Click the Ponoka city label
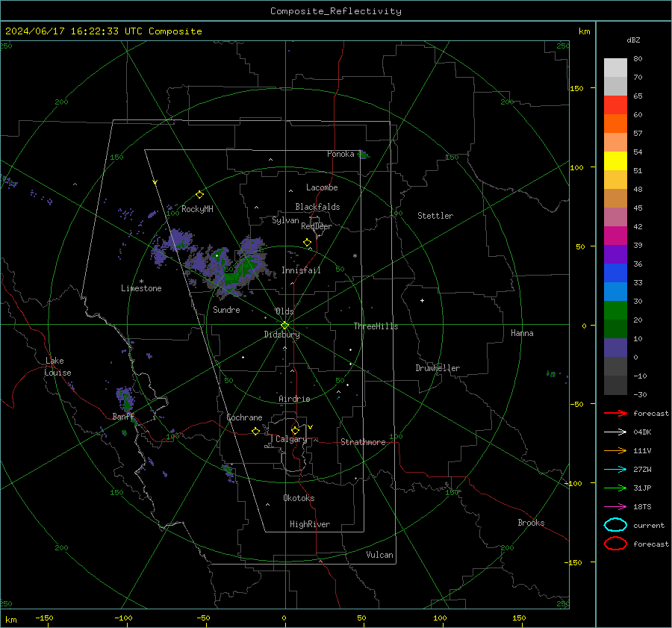This screenshot has height=628, width=672. 340,154
